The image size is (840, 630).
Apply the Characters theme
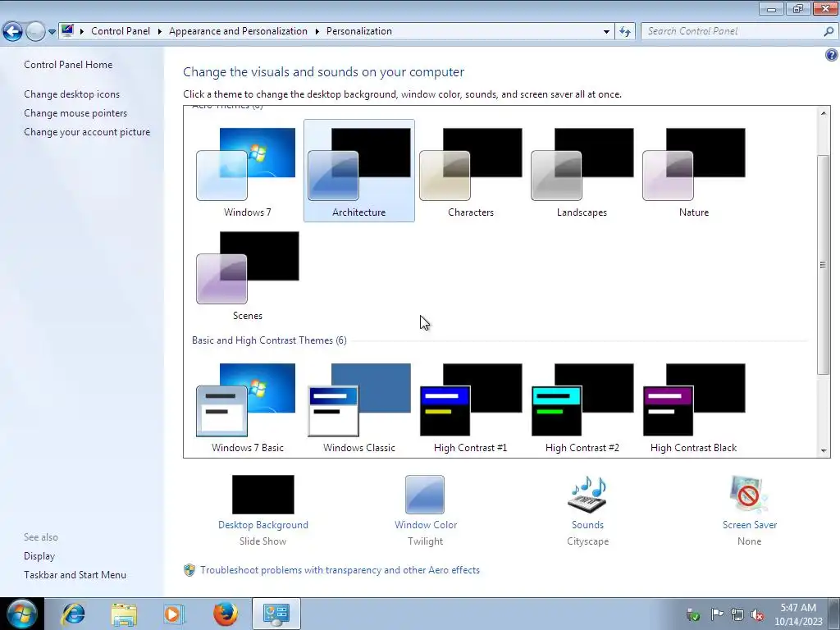(470, 171)
